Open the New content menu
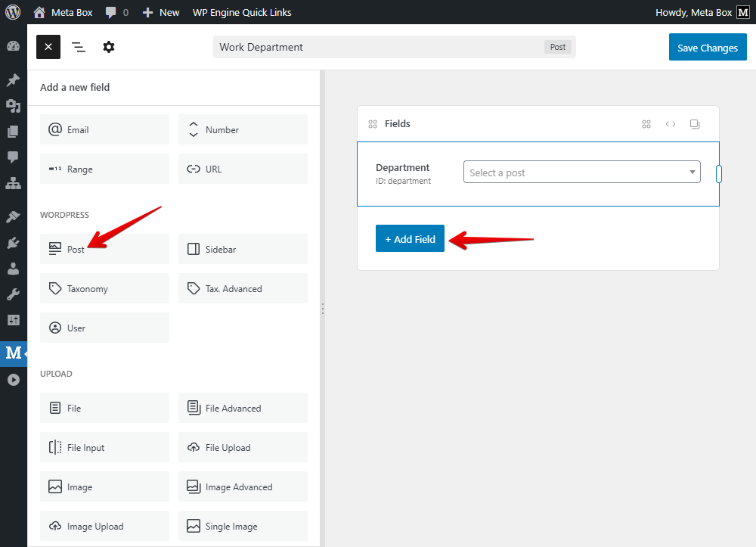The width and height of the screenshot is (756, 547). click(x=161, y=12)
